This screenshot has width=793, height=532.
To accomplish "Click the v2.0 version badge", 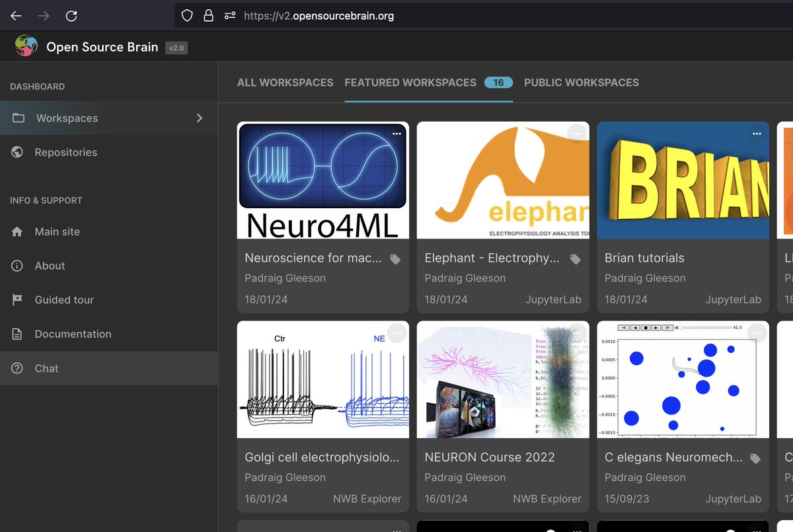I will coord(176,48).
